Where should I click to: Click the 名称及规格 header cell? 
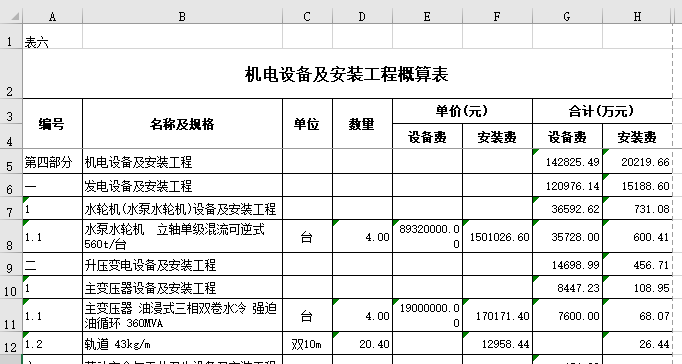pyautogui.click(x=182, y=124)
